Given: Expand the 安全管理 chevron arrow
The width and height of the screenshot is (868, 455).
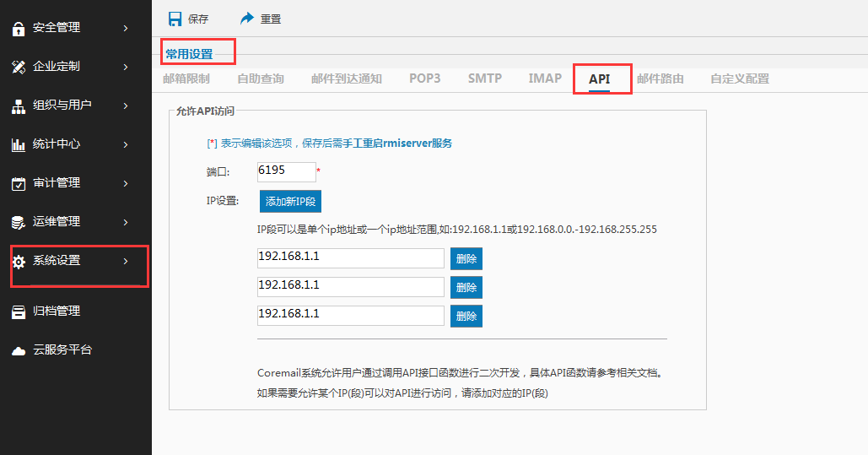Looking at the screenshot, I should [126, 28].
